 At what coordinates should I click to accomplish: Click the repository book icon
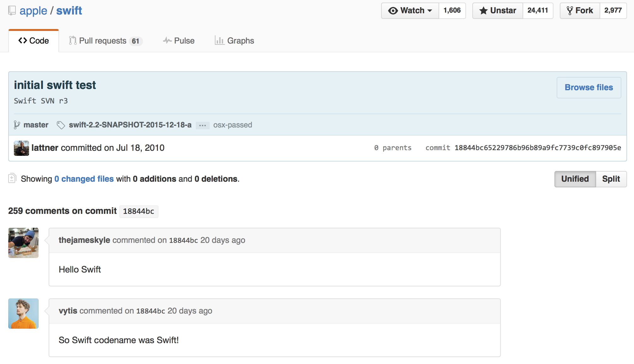click(12, 11)
